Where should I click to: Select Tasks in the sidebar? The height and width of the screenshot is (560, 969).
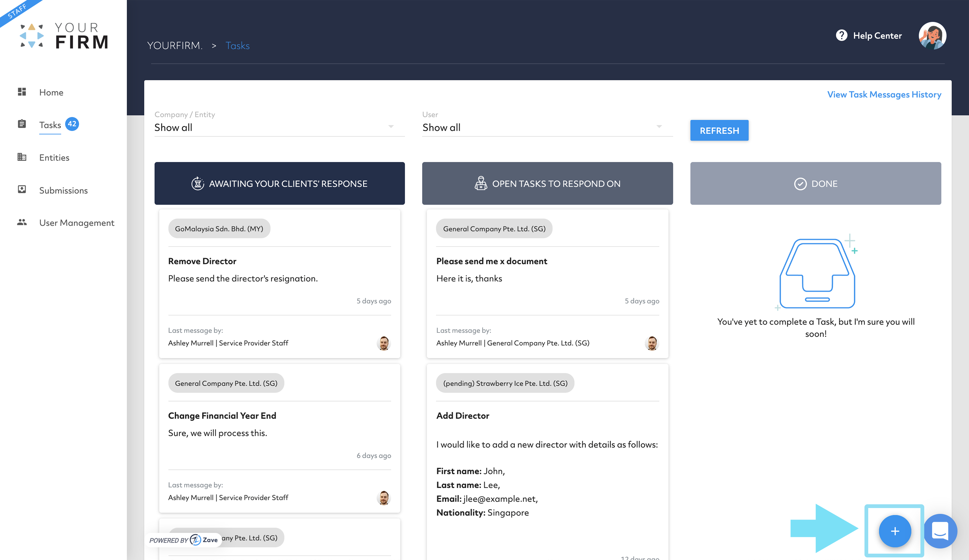tap(50, 125)
